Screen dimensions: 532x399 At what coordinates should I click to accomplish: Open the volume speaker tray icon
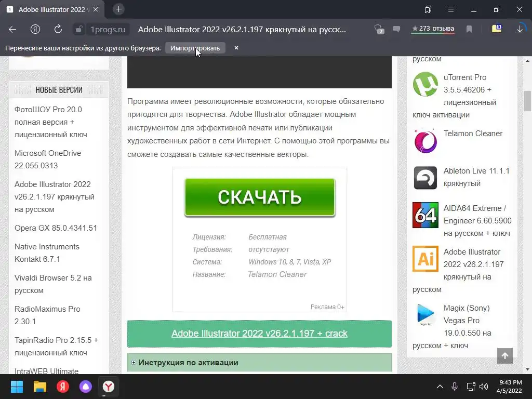(484, 387)
